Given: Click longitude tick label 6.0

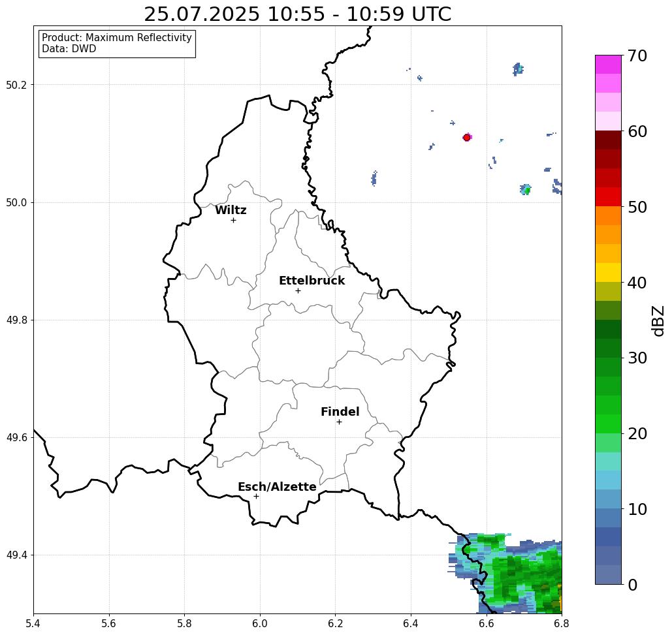Looking at the screenshot, I should click(260, 623).
